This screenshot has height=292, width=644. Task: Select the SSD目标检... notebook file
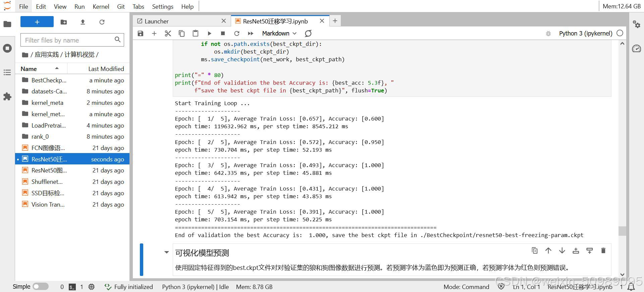[72, 193]
